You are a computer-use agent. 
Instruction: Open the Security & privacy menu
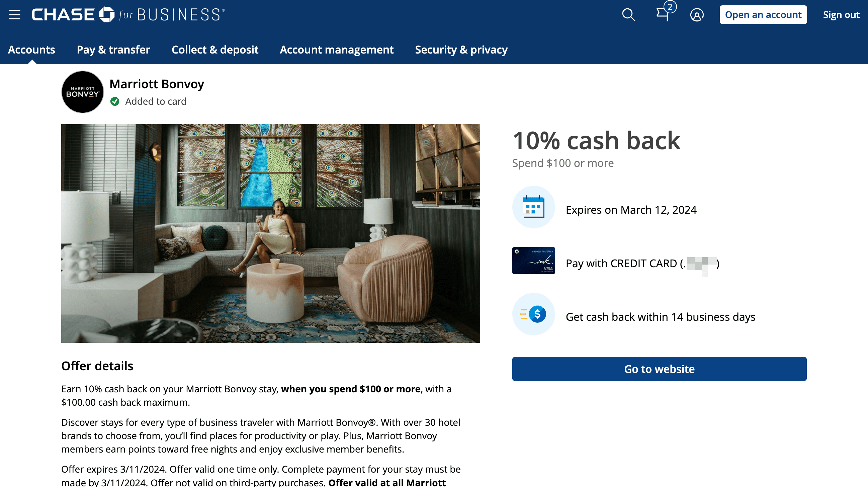(461, 50)
